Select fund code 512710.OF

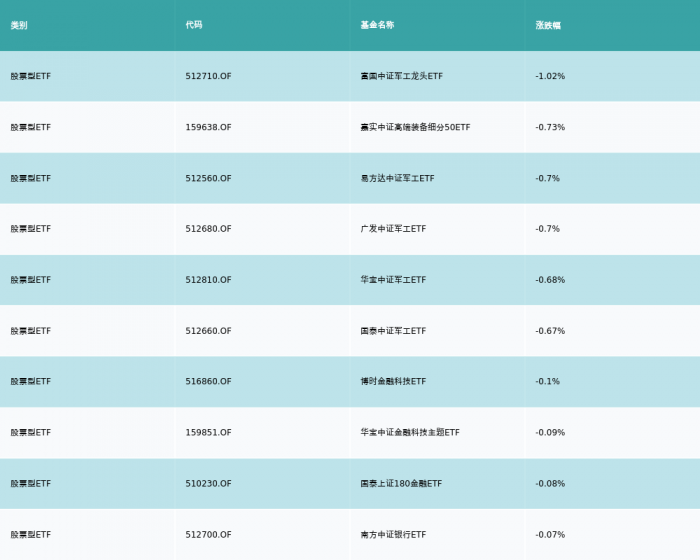[208, 76]
